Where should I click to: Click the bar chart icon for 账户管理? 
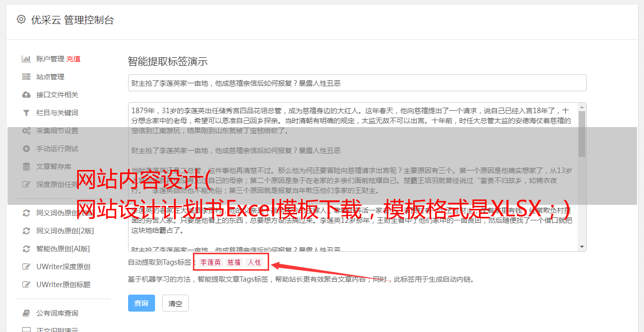[x=26, y=59]
